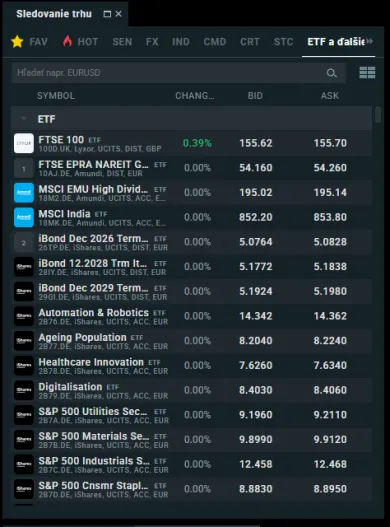Viewport: 390px width, 527px height.
Task: Select iBond 12.2028 Trm It... name
Action: (x=93, y=263)
